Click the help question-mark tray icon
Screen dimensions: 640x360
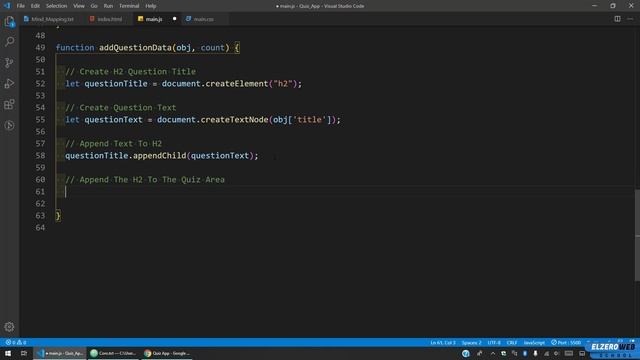pyautogui.click(x=466, y=353)
